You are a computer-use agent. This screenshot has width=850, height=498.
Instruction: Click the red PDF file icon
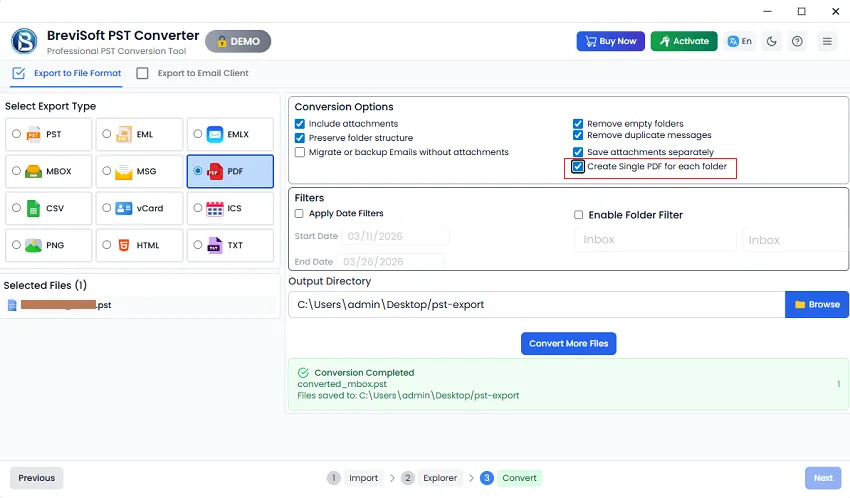[215, 171]
